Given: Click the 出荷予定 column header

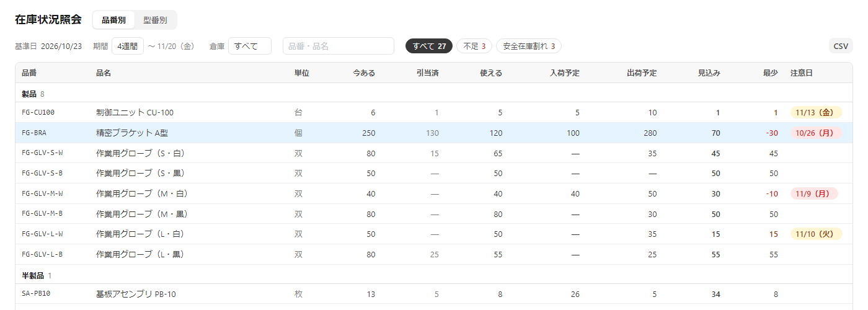Looking at the screenshot, I should [642, 73].
